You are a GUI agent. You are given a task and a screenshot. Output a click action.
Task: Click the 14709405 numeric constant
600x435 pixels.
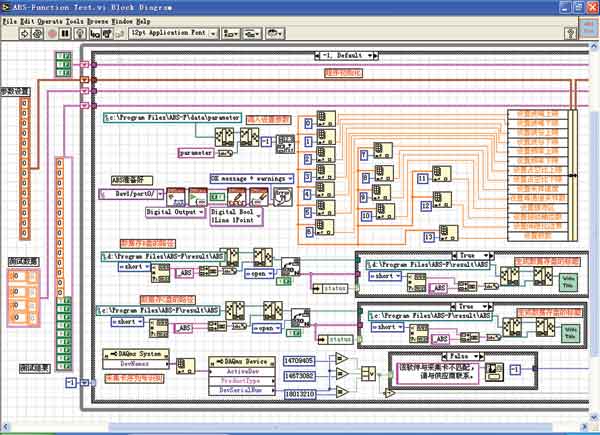(299, 359)
